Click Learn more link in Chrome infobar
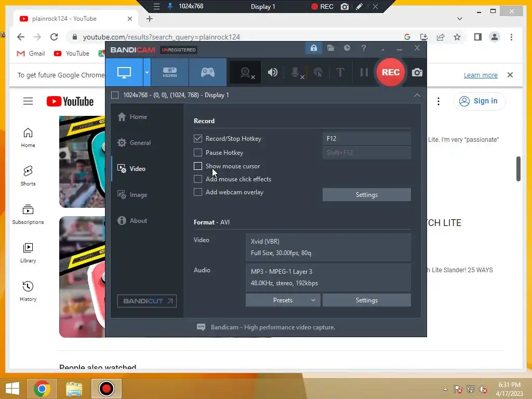The height and width of the screenshot is (399, 532). tap(481, 75)
